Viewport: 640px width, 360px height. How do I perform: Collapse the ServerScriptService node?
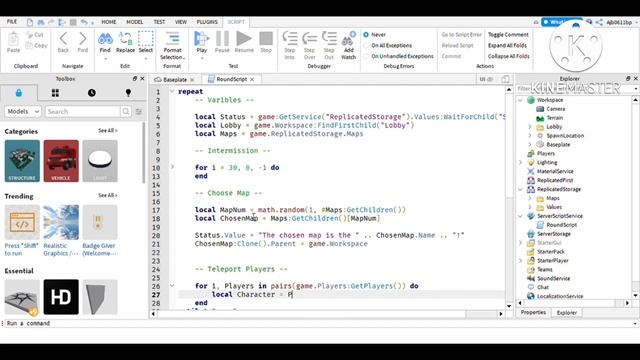(x=520, y=216)
